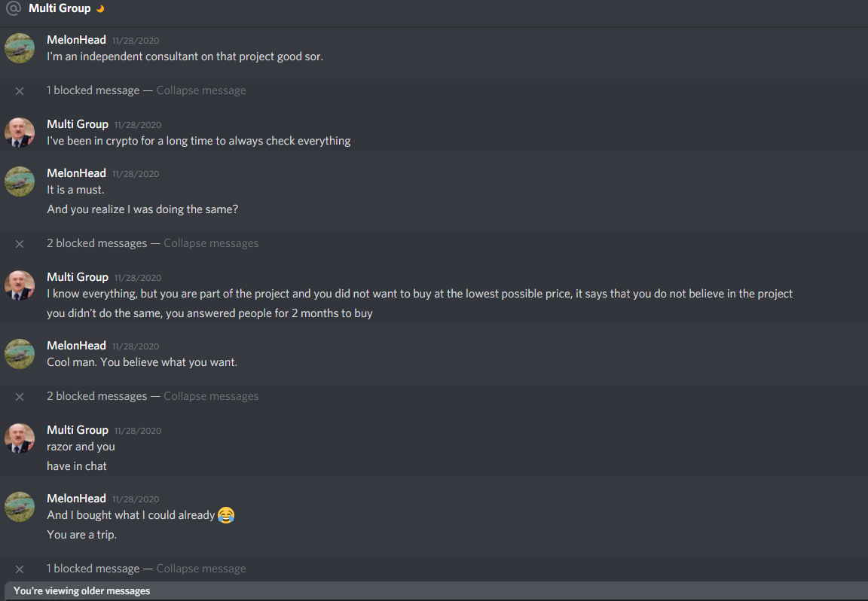Image resolution: width=868 pixels, height=601 pixels.
Task: Open Multi Group's avatar on the crypto message
Action: click(x=20, y=133)
